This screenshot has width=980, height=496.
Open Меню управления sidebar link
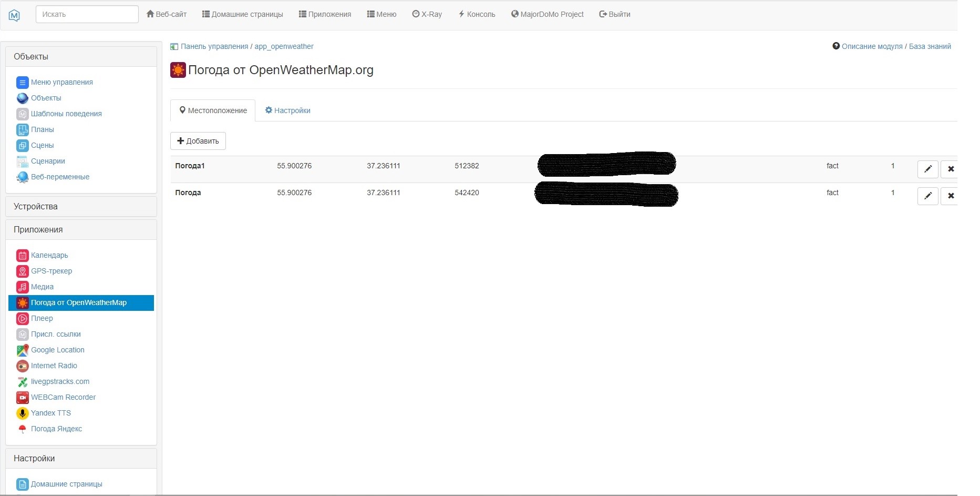62,82
